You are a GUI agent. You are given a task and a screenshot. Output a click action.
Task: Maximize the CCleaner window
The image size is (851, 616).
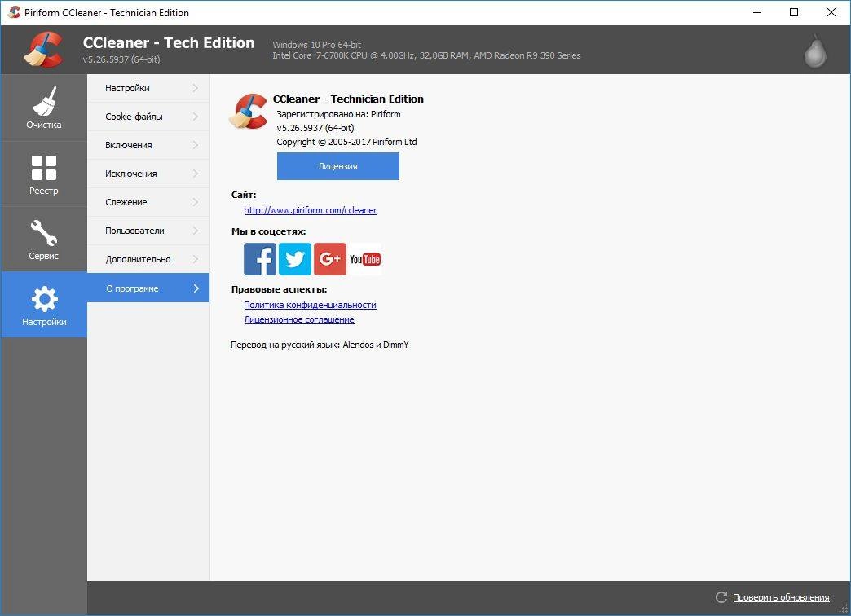(x=794, y=12)
